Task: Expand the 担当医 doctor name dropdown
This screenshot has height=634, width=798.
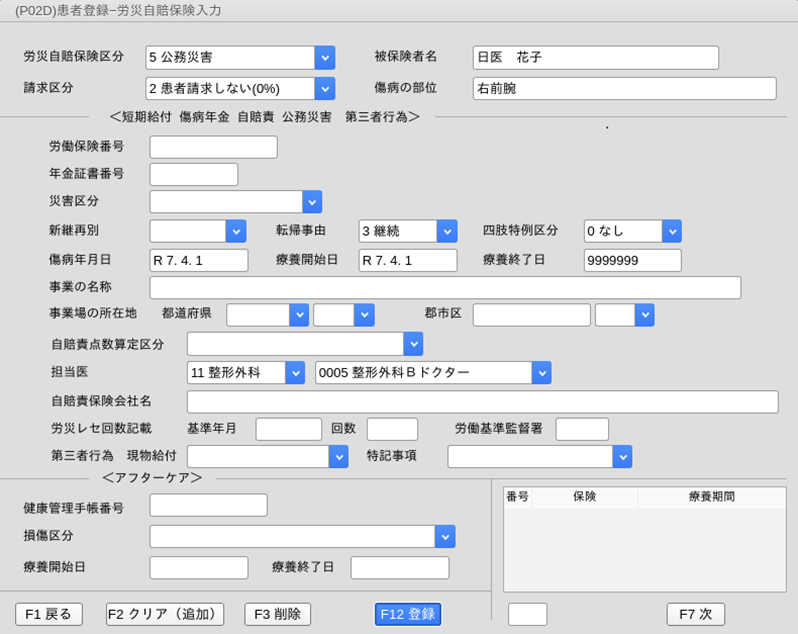Action: [x=541, y=373]
